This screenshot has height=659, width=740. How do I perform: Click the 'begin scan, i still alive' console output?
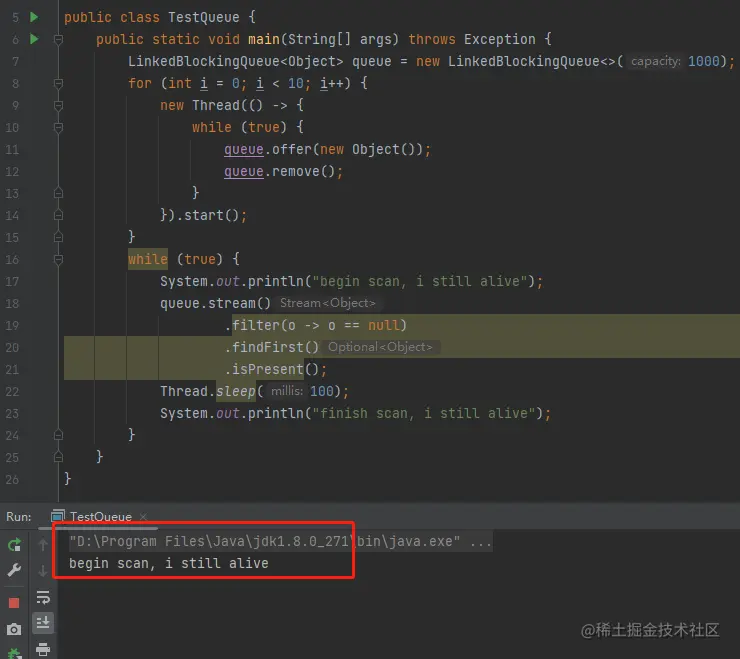[168, 563]
